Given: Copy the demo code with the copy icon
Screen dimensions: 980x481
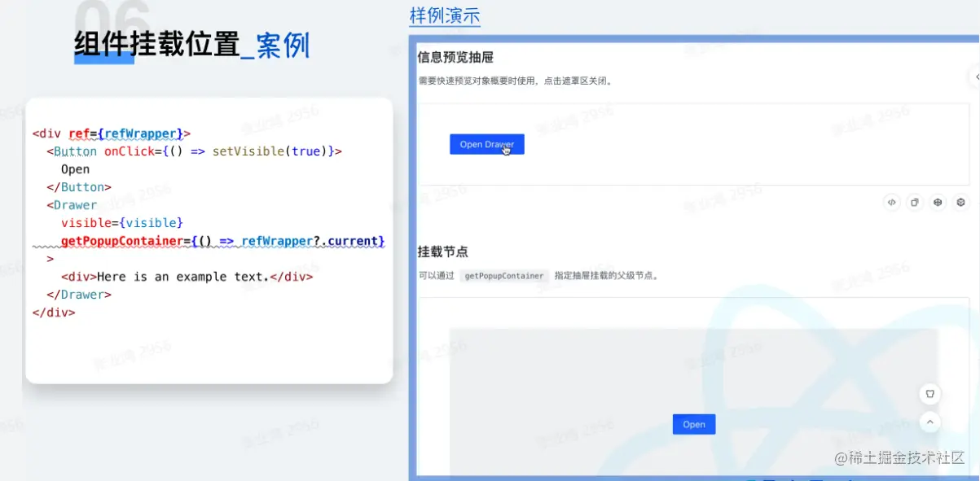Looking at the screenshot, I should [x=915, y=203].
